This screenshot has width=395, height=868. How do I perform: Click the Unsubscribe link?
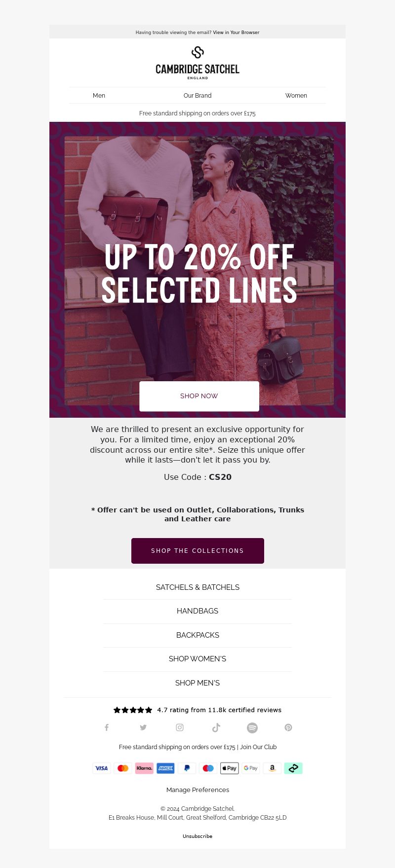[x=197, y=836]
